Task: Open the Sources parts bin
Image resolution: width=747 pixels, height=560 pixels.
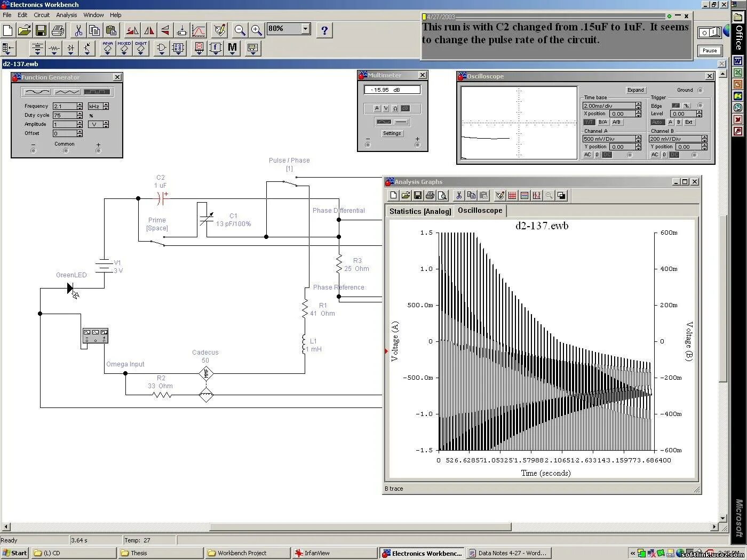Action: click(37, 49)
